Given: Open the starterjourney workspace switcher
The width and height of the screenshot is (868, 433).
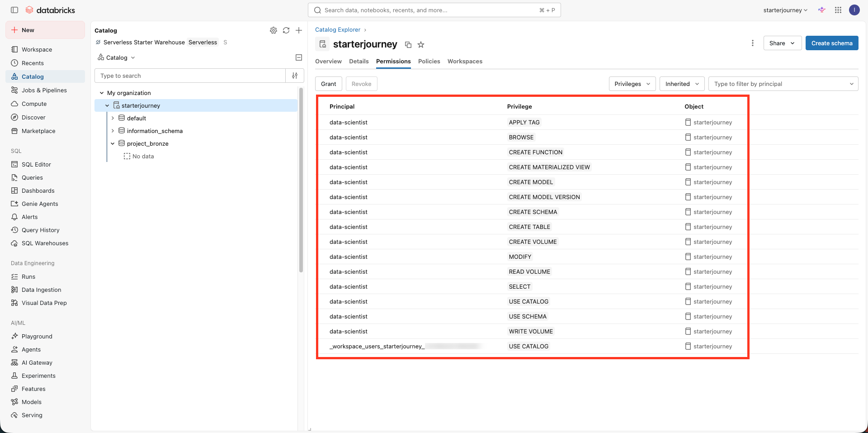Looking at the screenshot, I should click(x=785, y=10).
